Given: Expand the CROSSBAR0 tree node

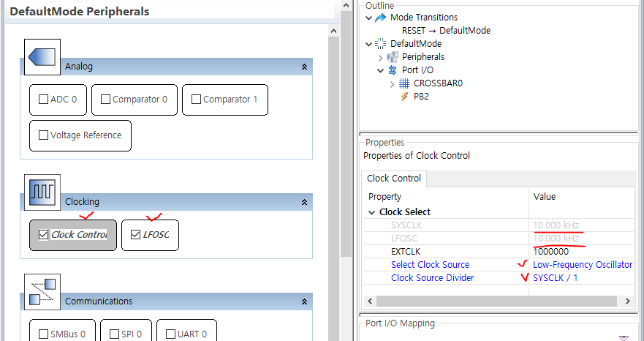Looking at the screenshot, I should point(393,84).
